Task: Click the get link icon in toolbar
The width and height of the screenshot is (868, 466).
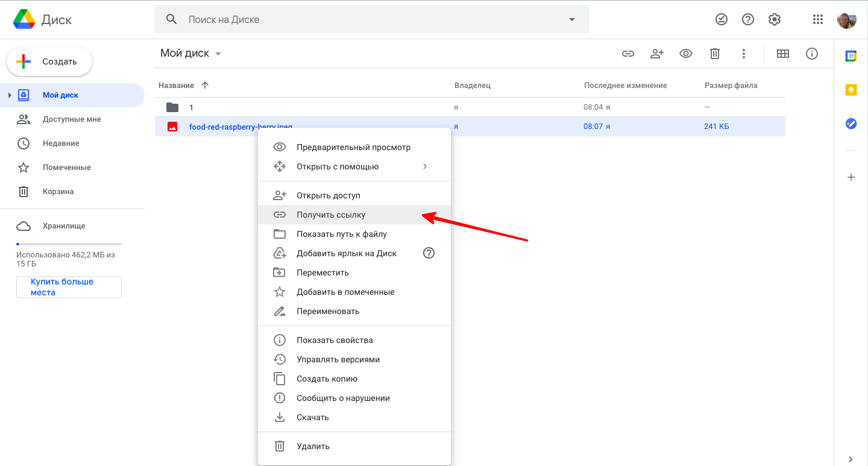Action: tap(628, 54)
